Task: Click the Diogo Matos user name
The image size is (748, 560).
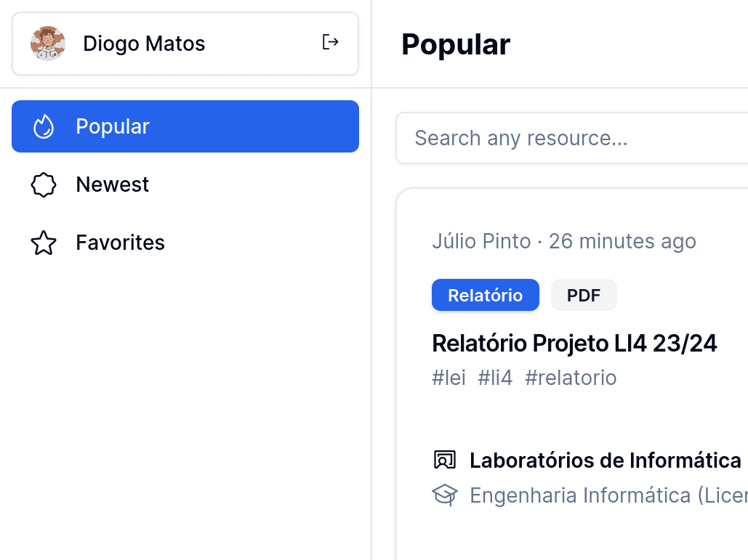Action: pos(144,44)
